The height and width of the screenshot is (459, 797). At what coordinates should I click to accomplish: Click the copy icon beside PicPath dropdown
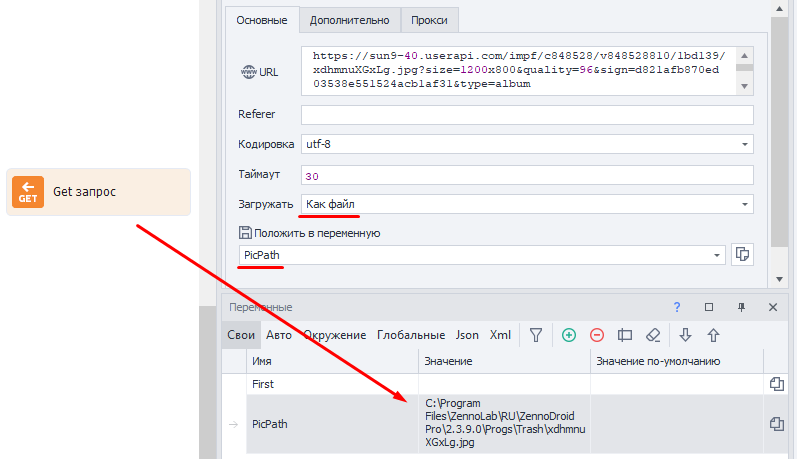pyautogui.click(x=742, y=255)
